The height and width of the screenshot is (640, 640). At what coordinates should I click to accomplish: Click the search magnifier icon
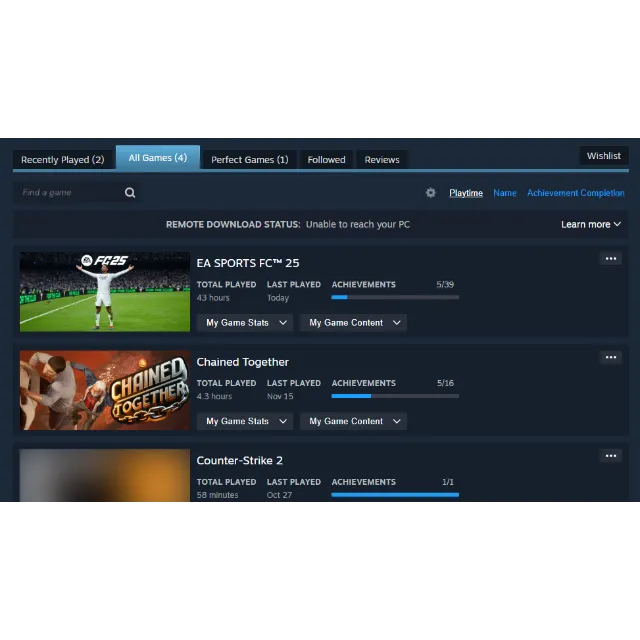130,193
